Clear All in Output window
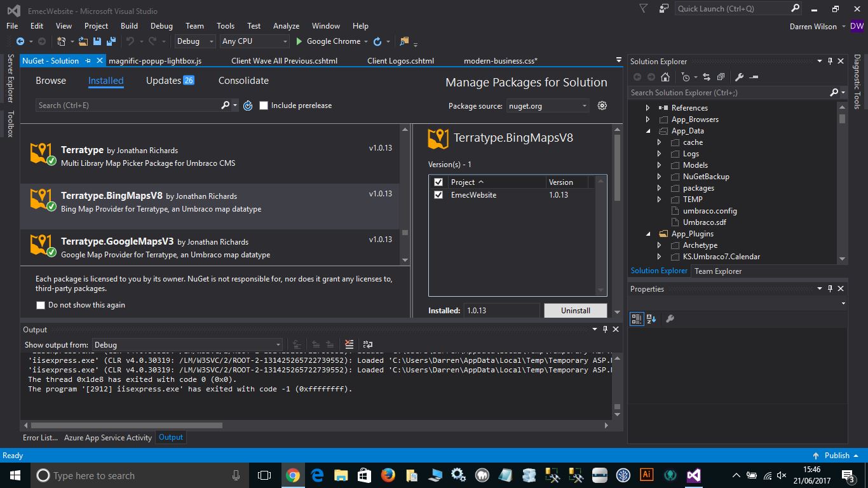Image resolution: width=868 pixels, height=488 pixels. tap(349, 344)
